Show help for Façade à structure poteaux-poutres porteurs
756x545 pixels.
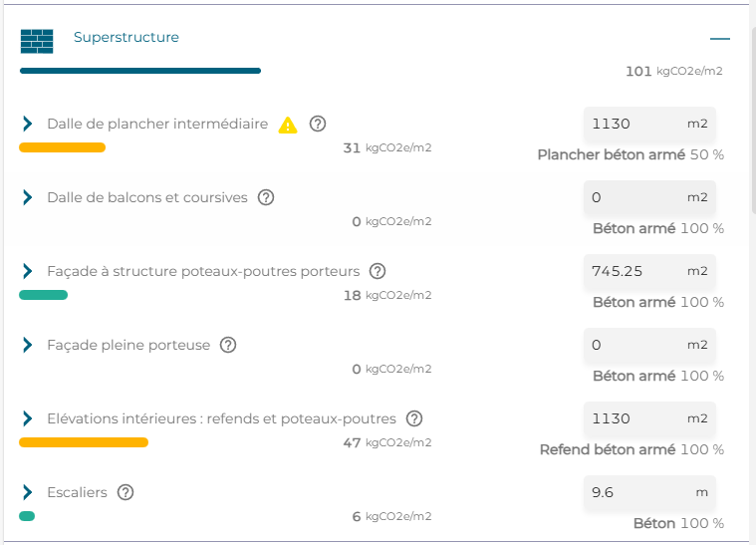click(x=378, y=271)
